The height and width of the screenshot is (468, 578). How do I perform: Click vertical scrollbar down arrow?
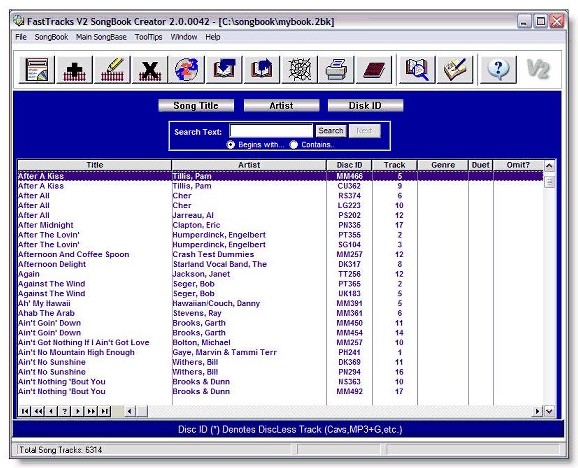549,411
